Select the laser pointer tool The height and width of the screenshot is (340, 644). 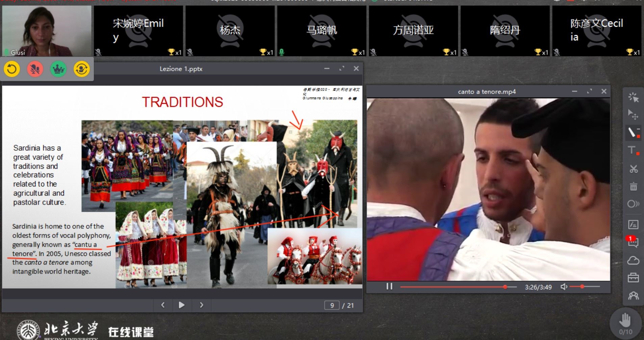[633, 98]
